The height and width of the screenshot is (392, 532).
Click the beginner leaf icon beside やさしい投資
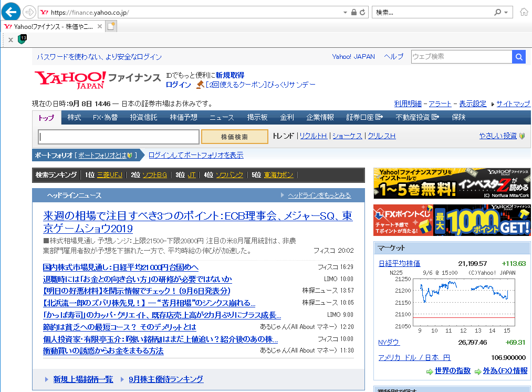[522, 136]
